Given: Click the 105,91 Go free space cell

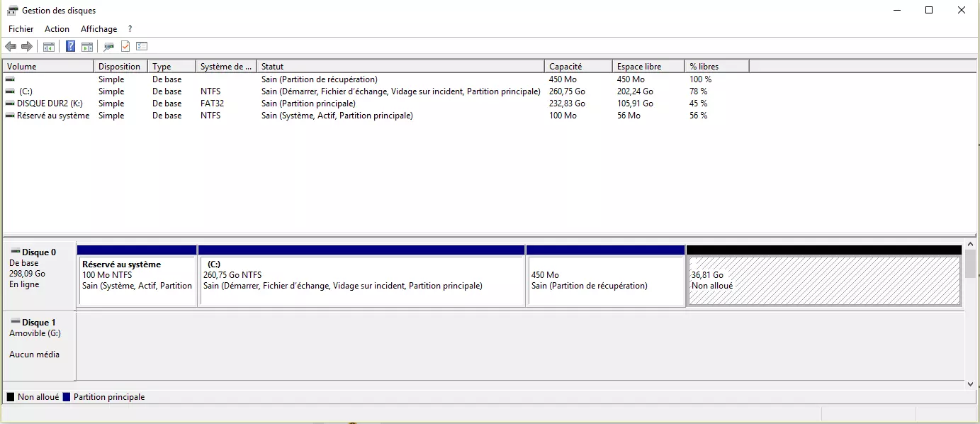Looking at the screenshot, I should [635, 104].
